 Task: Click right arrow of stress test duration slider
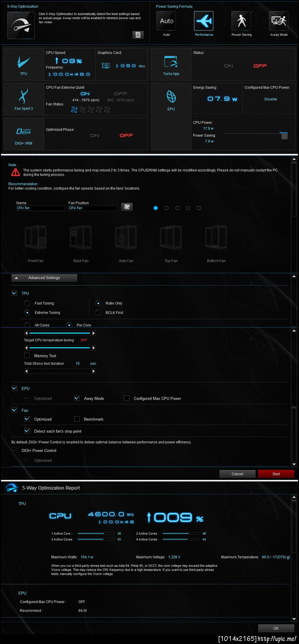[94, 371]
